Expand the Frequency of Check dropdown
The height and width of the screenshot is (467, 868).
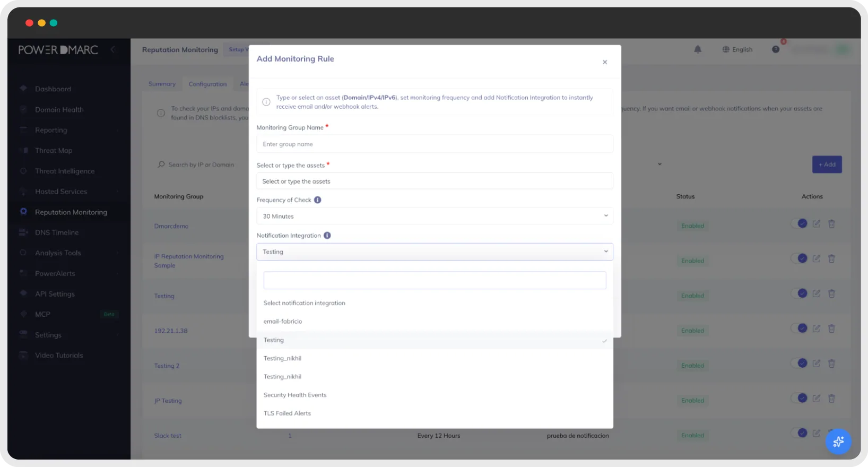point(435,216)
